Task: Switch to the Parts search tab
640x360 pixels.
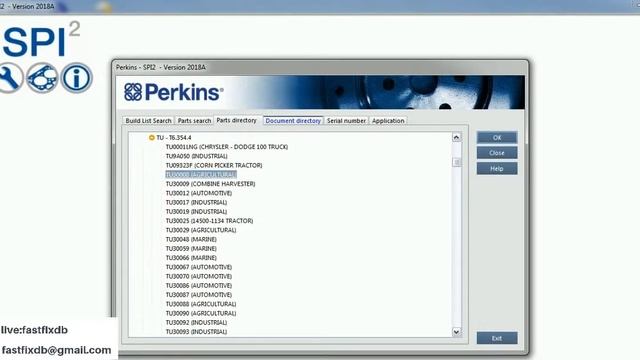Action: point(194,121)
